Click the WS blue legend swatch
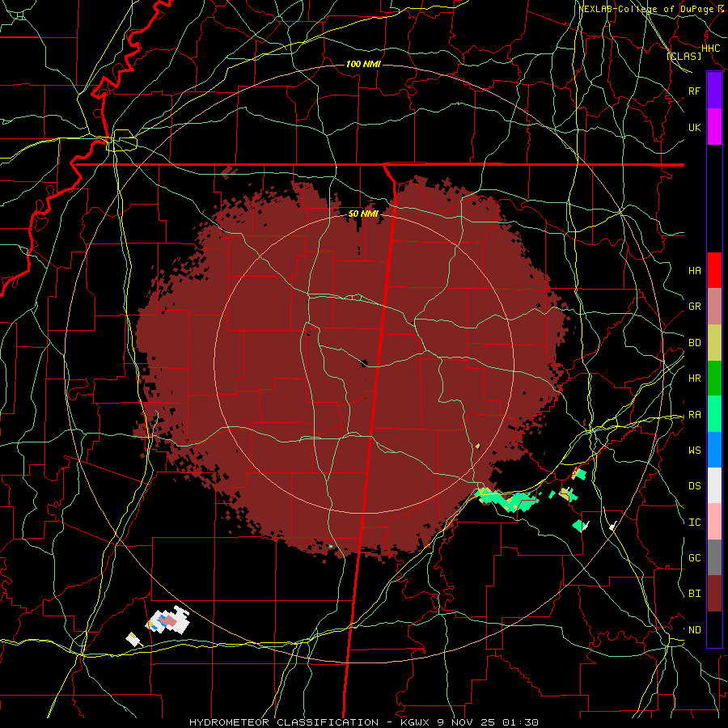 (x=714, y=450)
